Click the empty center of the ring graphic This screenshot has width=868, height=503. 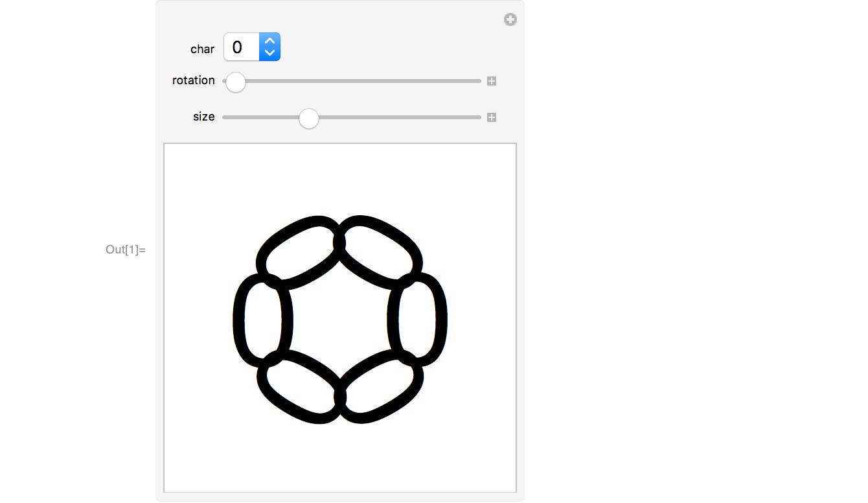[339, 319]
